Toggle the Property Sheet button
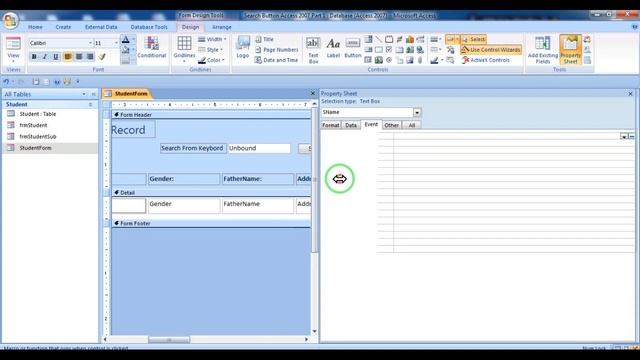640x360 pixels. [x=570, y=50]
